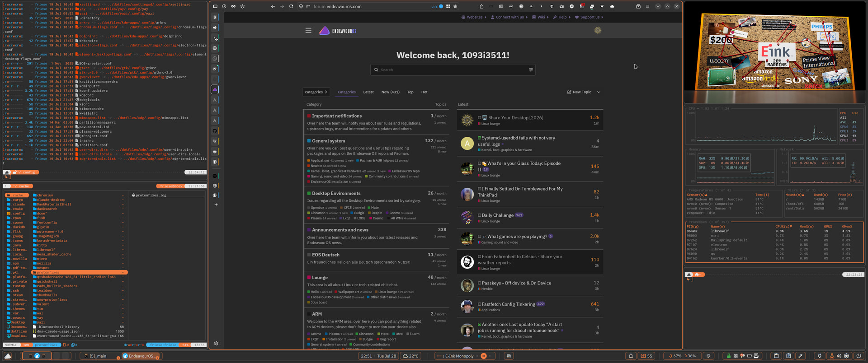Click the cloud extension icon in toolbar
The height and width of the screenshot is (363, 868).
click(612, 6)
